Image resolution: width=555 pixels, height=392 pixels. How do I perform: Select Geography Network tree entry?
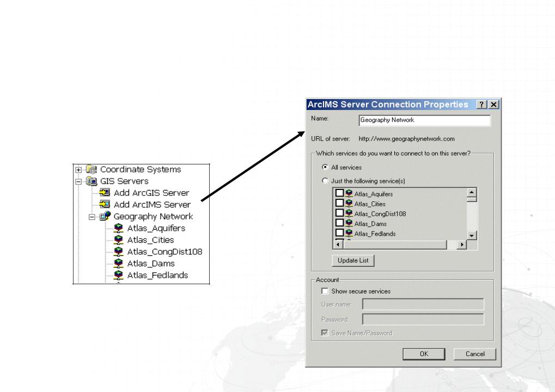153,216
